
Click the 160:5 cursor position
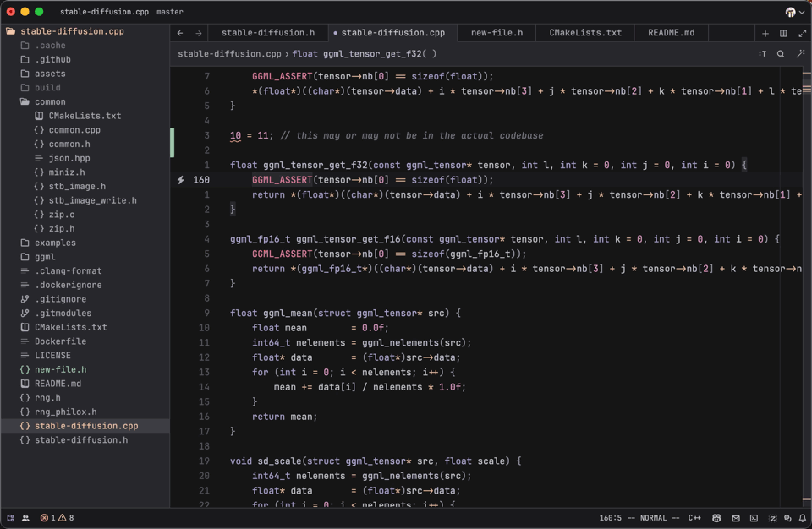click(x=611, y=518)
